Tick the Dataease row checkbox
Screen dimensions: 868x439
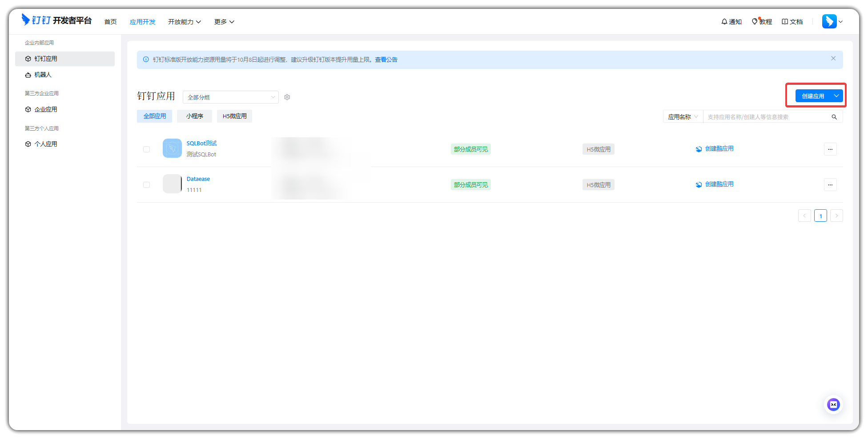tap(146, 185)
